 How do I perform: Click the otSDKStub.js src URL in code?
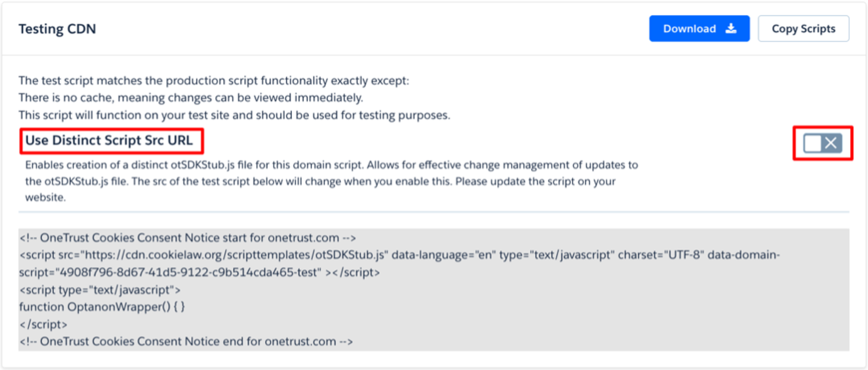234,255
